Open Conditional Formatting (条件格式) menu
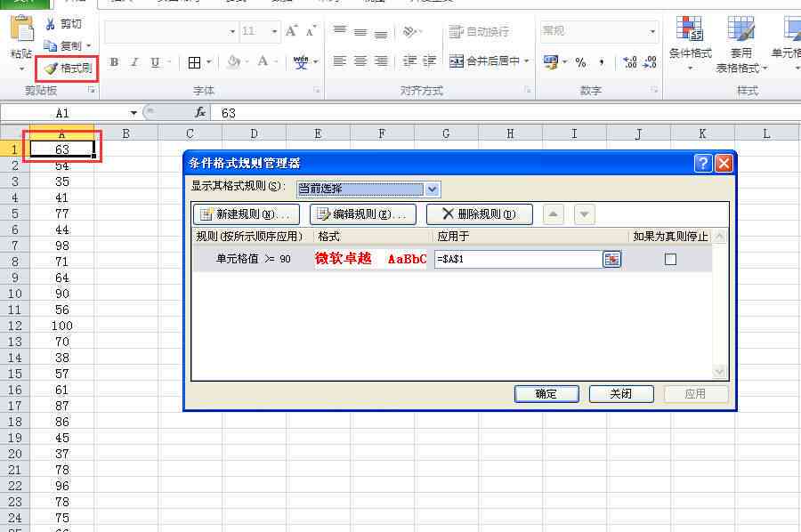Viewport: 801px width, 532px height. [690, 43]
